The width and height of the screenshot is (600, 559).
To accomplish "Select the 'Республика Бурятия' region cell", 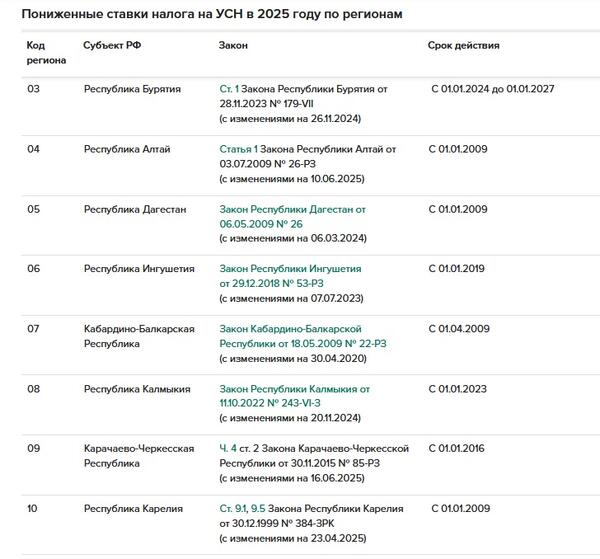I will click(x=132, y=89).
